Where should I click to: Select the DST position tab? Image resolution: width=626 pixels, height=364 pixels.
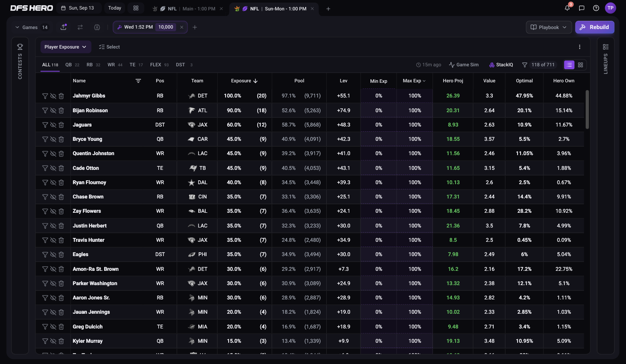(184, 65)
